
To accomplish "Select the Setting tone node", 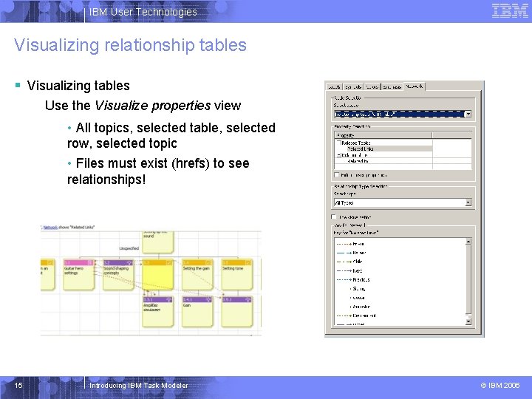I will pos(237,275).
